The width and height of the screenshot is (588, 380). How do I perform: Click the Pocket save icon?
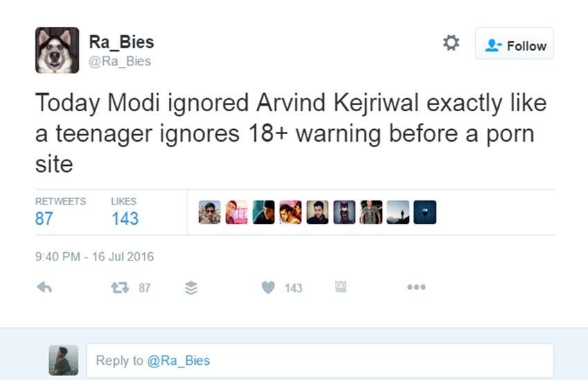[x=340, y=287]
